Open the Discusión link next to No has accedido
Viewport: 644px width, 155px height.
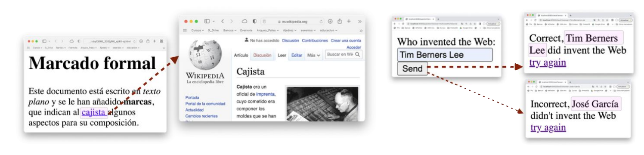291,40
